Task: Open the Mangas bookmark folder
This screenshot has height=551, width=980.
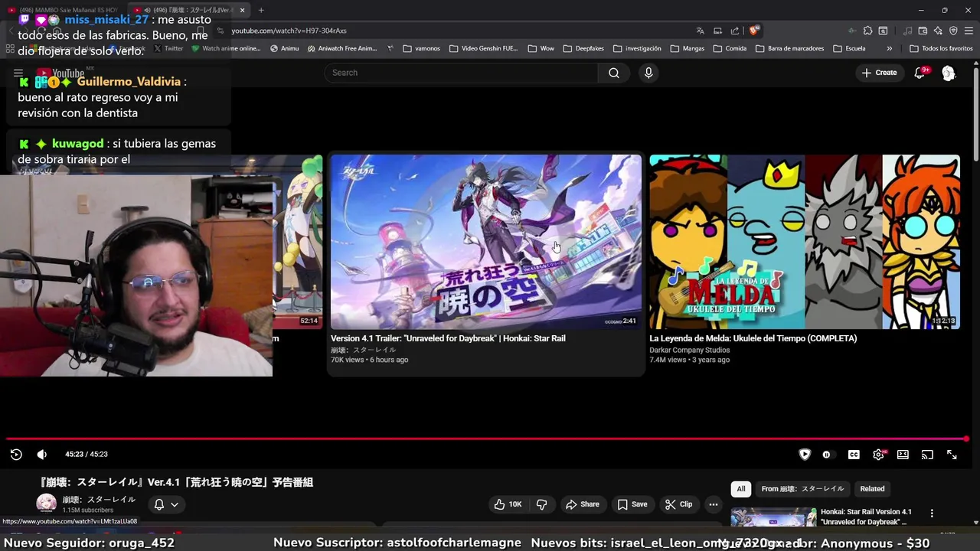Action: coord(687,48)
